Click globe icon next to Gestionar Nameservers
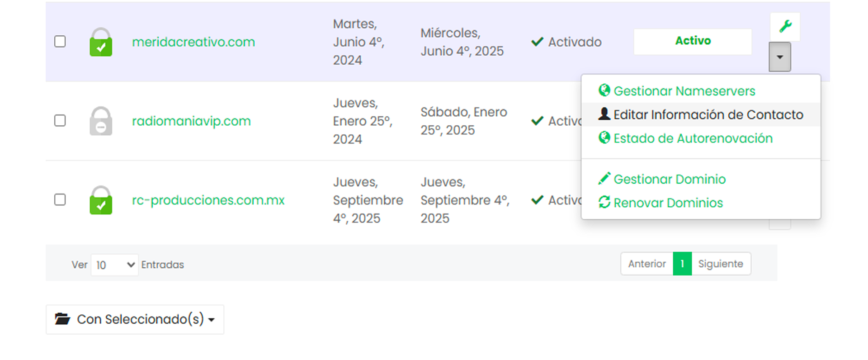The height and width of the screenshot is (360, 868). point(604,90)
